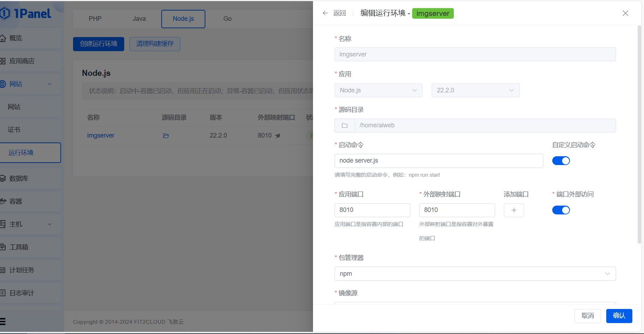
Task: Click 22.2.0 version cell in table
Action: (218, 135)
